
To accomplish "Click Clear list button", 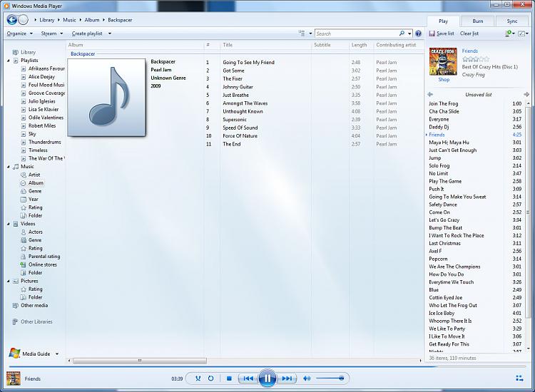I will [x=469, y=33].
